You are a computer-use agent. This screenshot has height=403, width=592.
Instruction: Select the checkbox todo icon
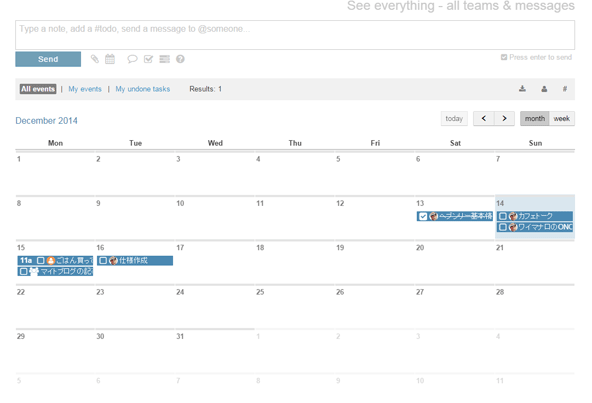tap(148, 59)
